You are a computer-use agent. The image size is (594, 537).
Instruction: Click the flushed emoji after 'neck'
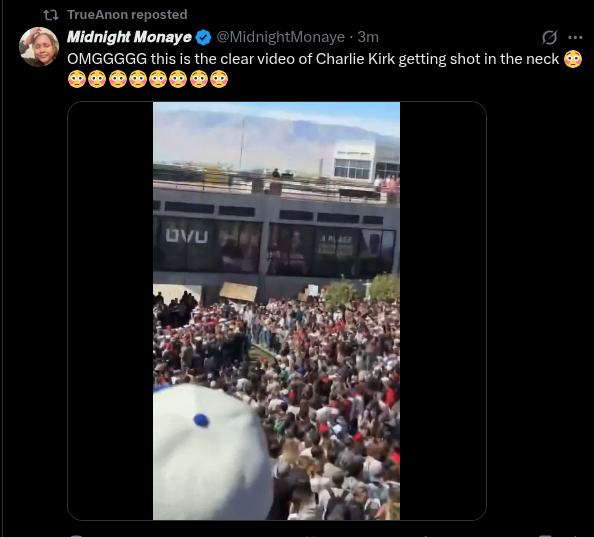click(573, 59)
